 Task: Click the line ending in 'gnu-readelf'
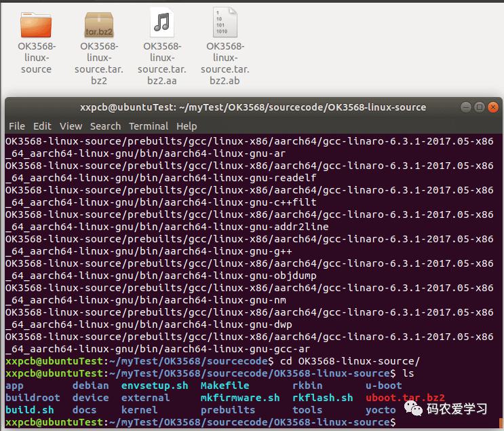point(161,178)
